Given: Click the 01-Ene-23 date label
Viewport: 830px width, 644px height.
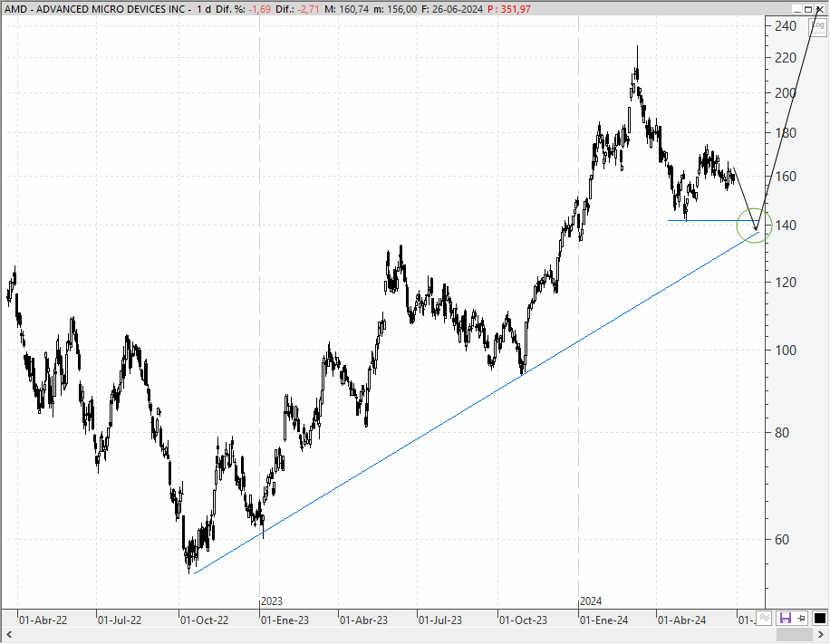Looking at the screenshot, I should (x=285, y=620).
